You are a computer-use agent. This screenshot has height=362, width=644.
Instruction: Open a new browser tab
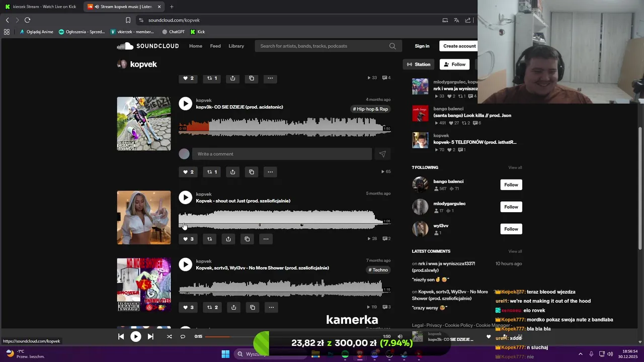(172, 7)
